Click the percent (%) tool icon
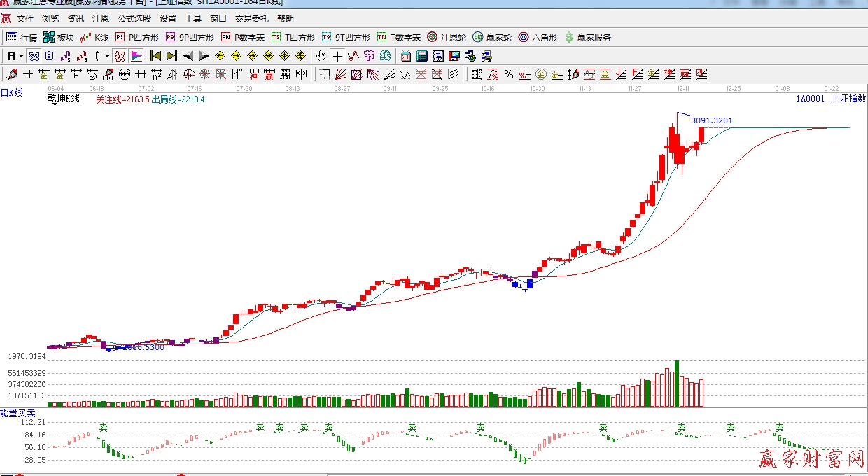The image size is (868, 476). pyautogui.click(x=509, y=74)
